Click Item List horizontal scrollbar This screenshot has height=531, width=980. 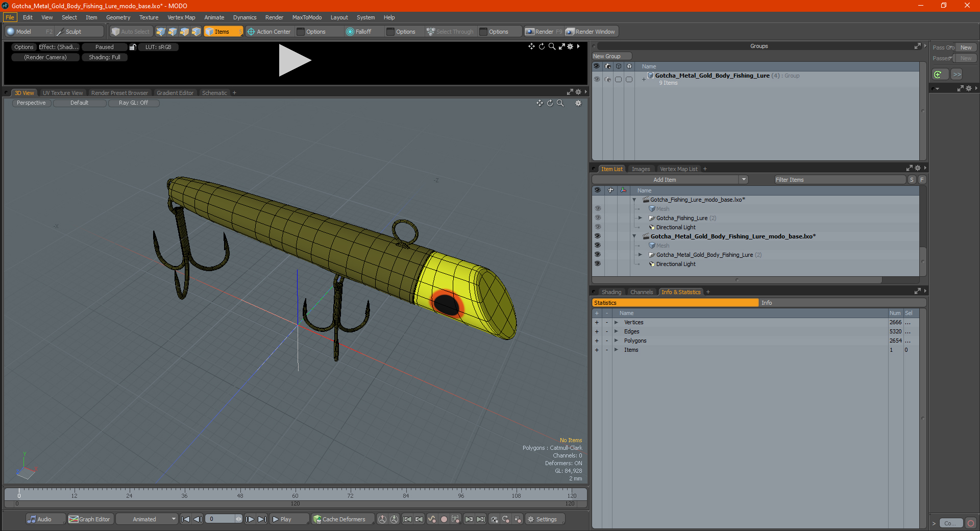(737, 280)
